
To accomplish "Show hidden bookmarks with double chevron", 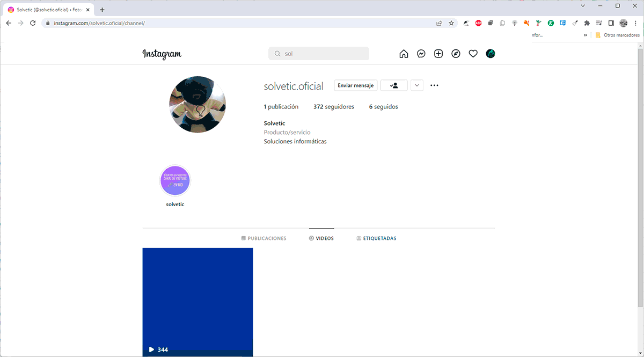I will coord(586,35).
